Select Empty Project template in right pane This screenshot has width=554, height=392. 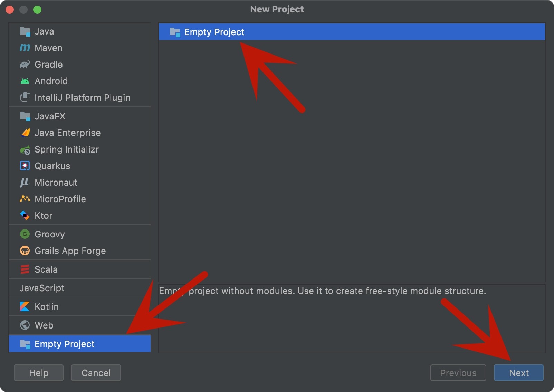[214, 32]
